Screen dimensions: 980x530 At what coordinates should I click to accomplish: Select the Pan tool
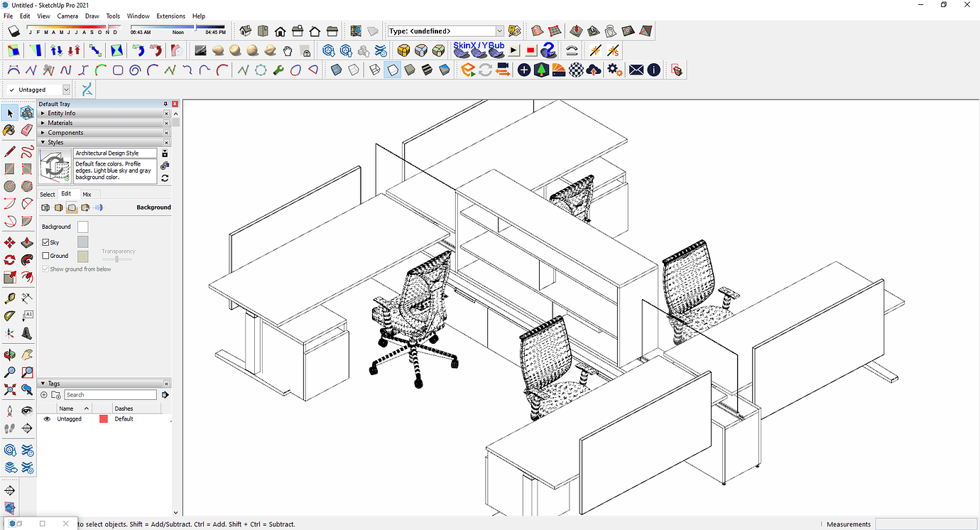[27, 354]
